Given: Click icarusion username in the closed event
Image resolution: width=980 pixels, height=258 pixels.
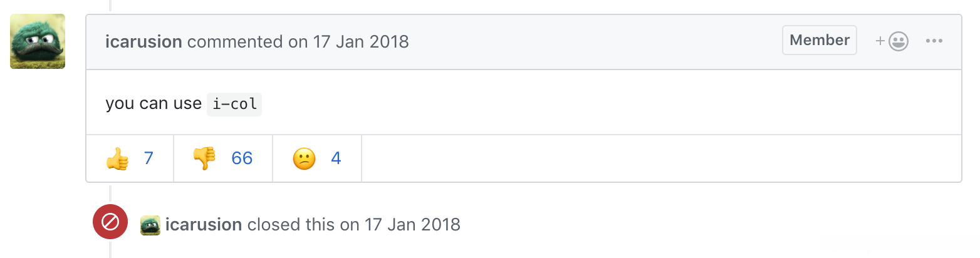Looking at the screenshot, I should [x=204, y=225].
